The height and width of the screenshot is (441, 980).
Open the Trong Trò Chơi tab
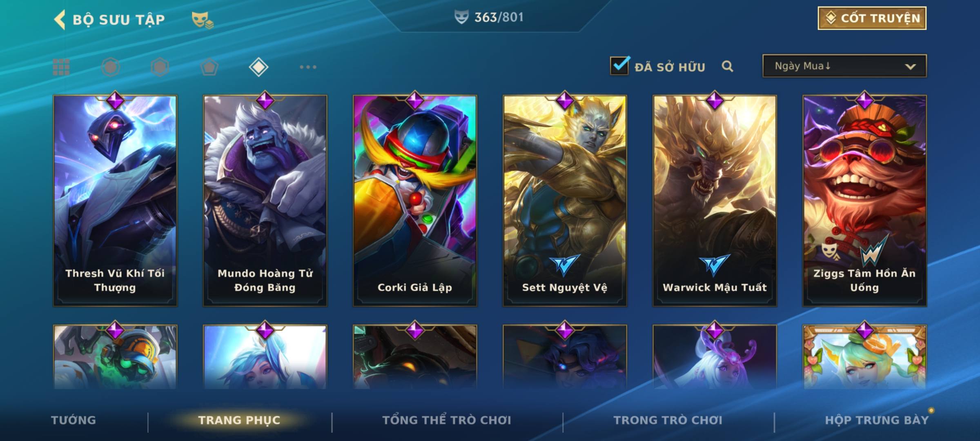pyautogui.click(x=668, y=420)
